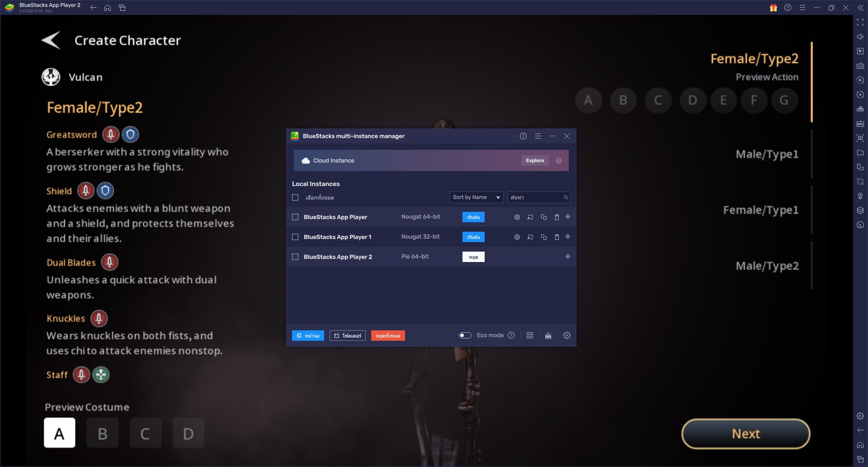
Task: Select preview costume B
Action: pyautogui.click(x=103, y=433)
